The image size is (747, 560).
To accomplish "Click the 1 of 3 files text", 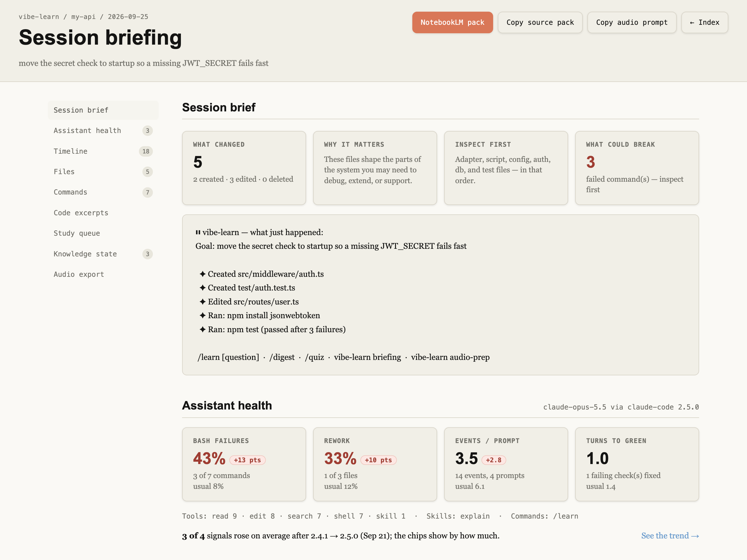I will click(x=341, y=475).
